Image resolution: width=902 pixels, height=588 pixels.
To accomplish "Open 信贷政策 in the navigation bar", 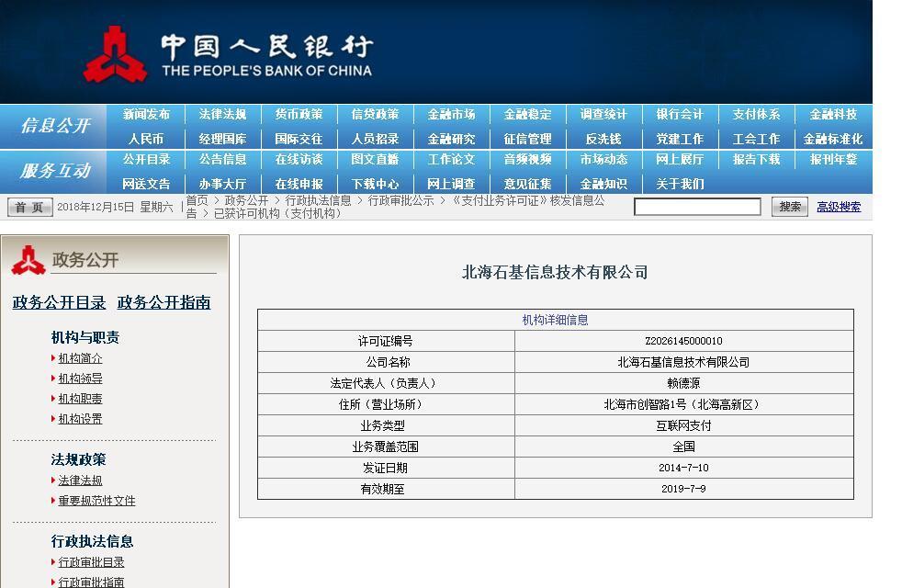I will [375, 115].
